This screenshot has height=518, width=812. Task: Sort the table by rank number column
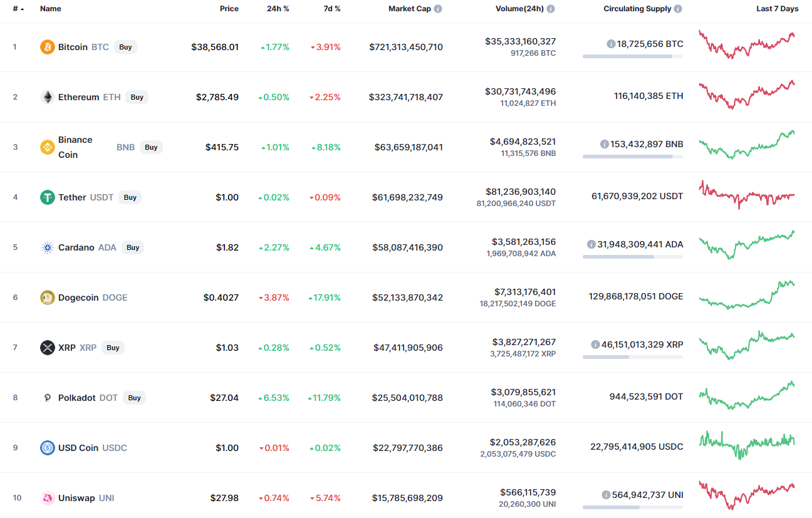[18, 9]
